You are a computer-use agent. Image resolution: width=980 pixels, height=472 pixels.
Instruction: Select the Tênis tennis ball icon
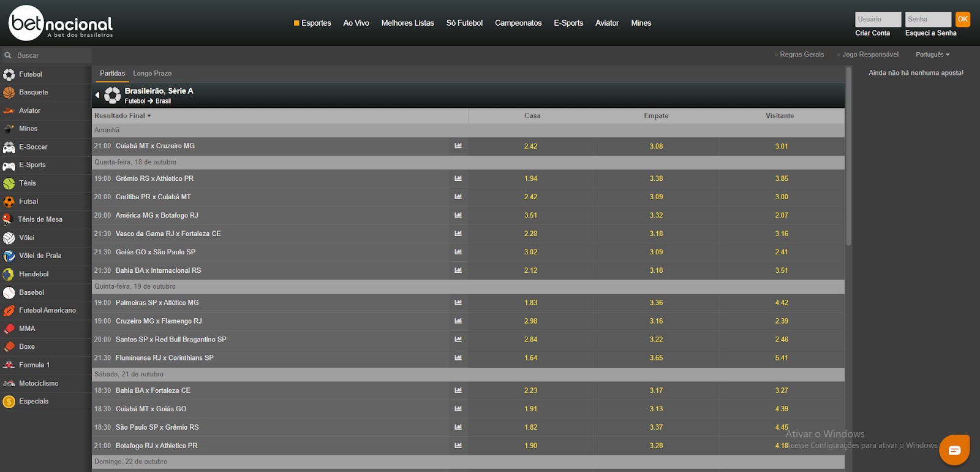(x=9, y=183)
